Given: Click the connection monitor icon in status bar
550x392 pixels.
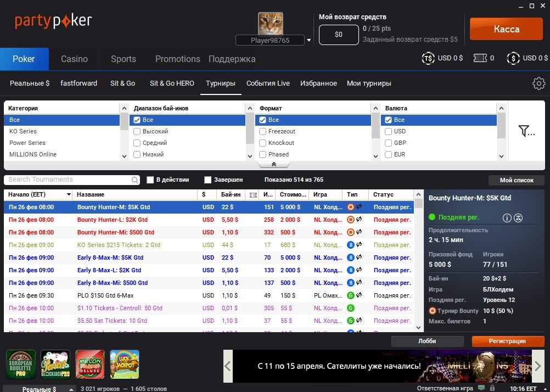Looking at the screenshot, I should [481, 388].
